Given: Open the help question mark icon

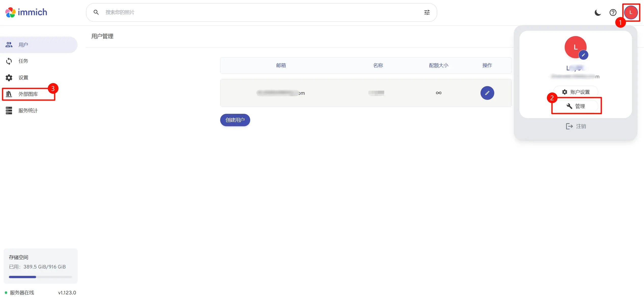Looking at the screenshot, I should [x=613, y=12].
